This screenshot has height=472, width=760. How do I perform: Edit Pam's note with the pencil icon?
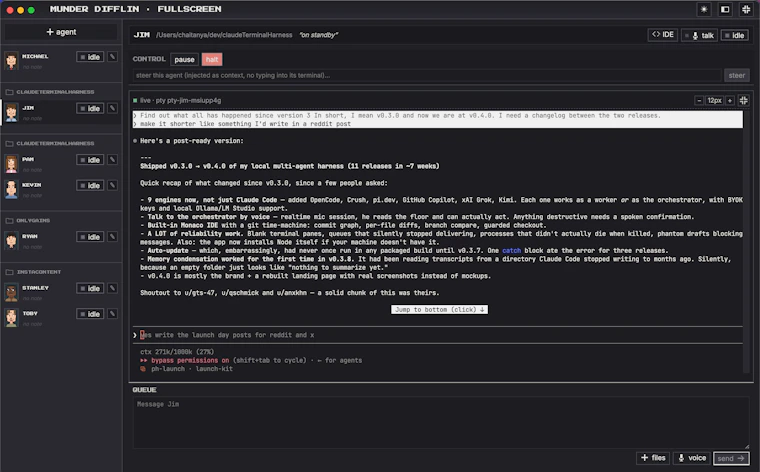point(112,159)
